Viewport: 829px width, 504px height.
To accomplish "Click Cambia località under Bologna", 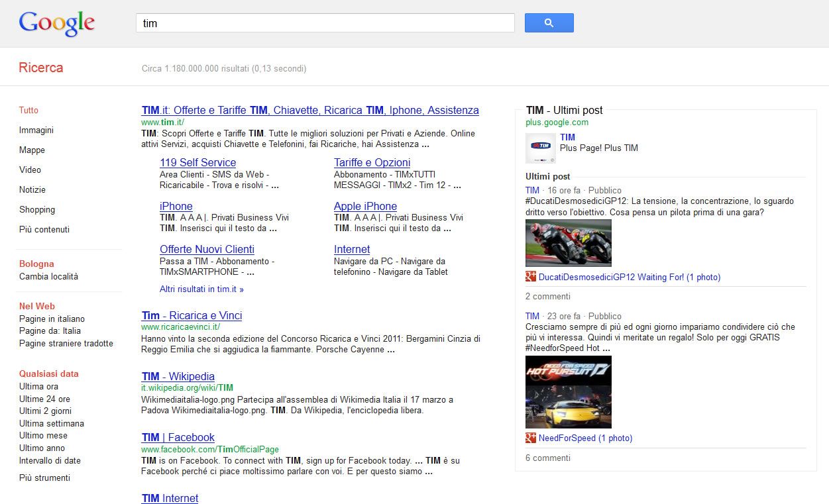I will click(48, 277).
